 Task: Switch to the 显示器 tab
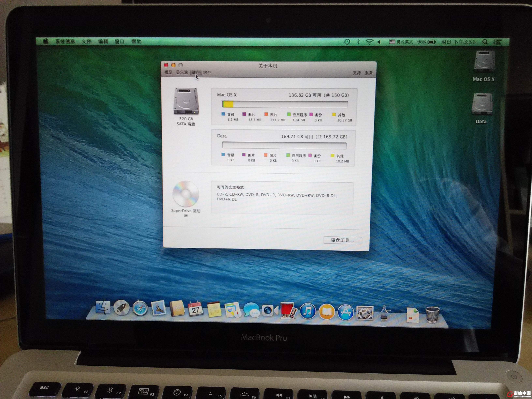point(182,72)
